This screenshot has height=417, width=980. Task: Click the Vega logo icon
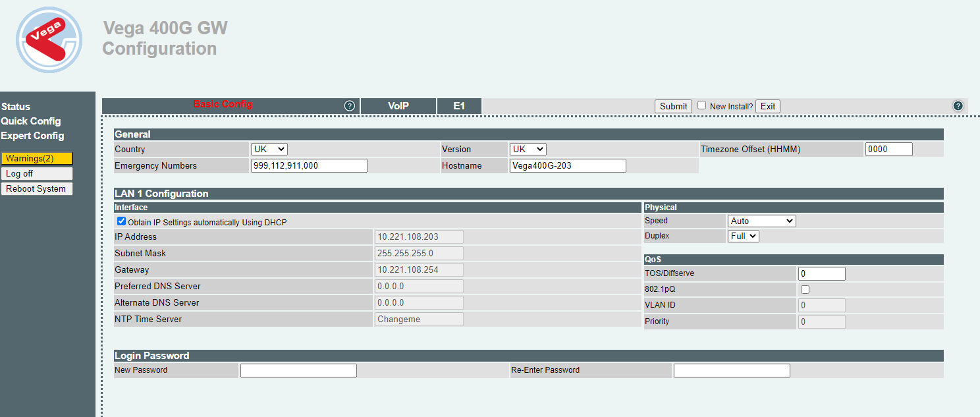click(x=49, y=40)
